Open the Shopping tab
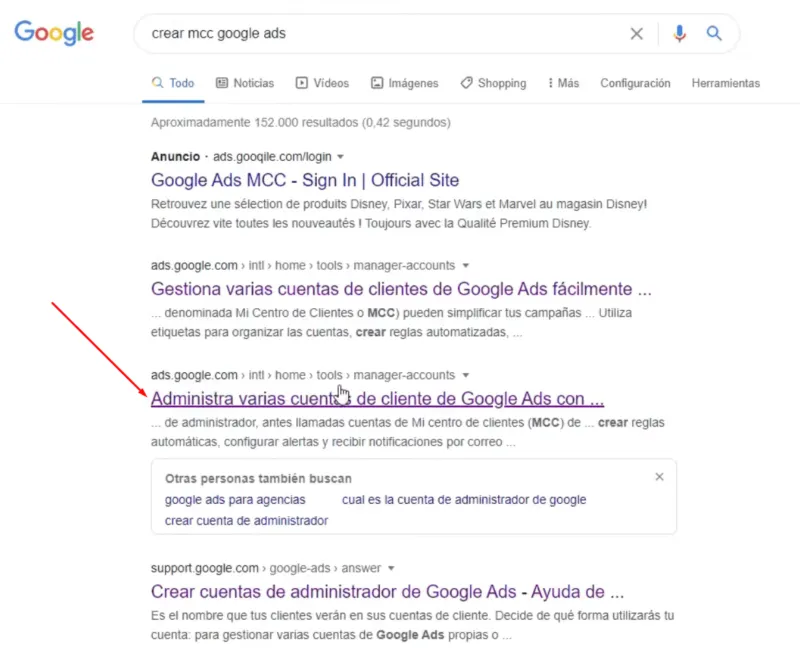This screenshot has width=800, height=660. pyautogui.click(x=493, y=83)
